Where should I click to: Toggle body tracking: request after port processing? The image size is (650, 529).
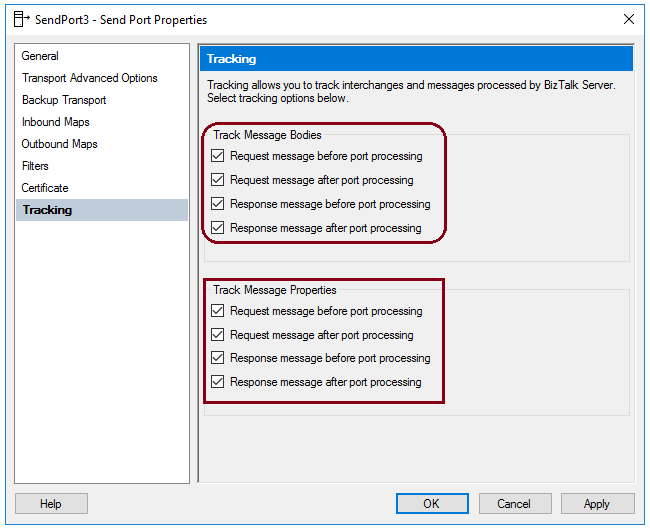tap(218, 180)
